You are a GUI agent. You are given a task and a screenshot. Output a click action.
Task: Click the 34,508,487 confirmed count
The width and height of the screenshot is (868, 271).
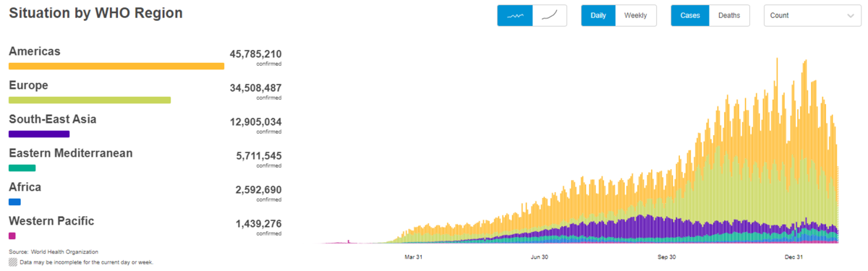255,88
